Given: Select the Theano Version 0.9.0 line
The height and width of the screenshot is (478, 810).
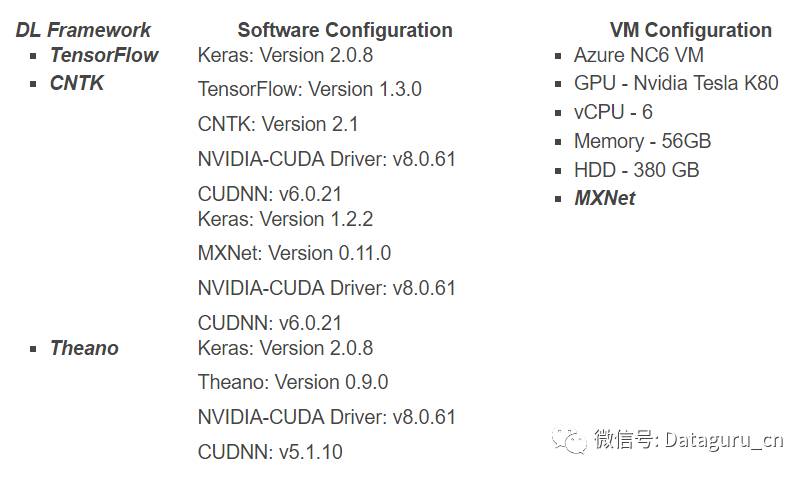Looking at the screenshot, I should [x=293, y=382].
